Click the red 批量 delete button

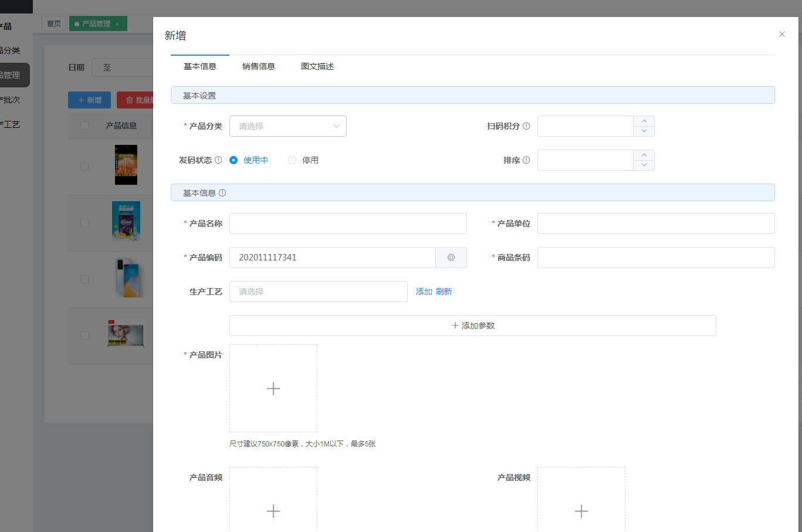[135, 100]
